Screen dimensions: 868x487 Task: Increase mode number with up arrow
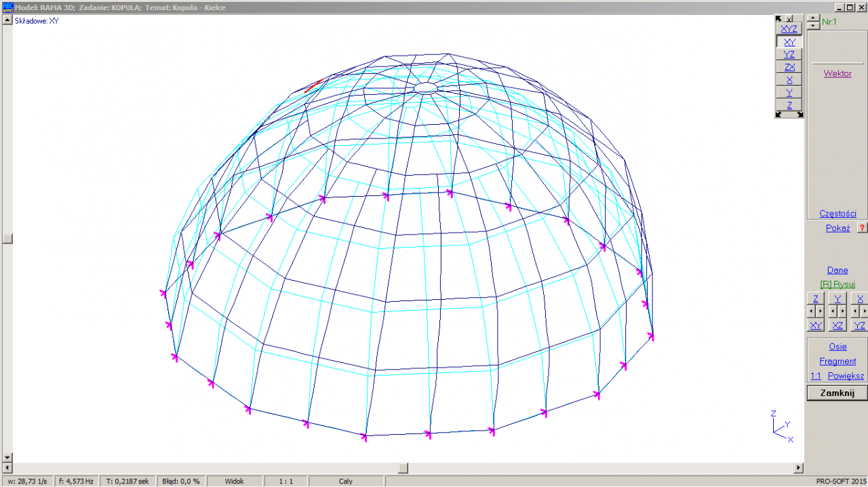click(x=814, y=18)
